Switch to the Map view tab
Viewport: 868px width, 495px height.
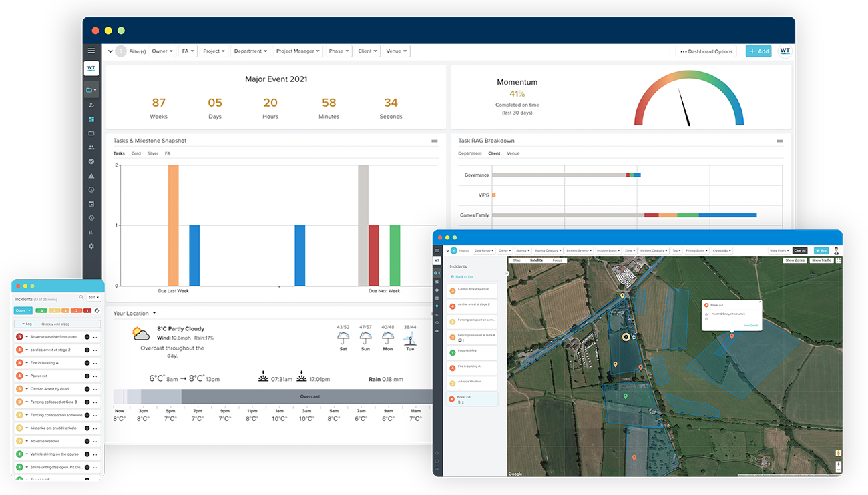pyautogui.click(x=517, y=260)
